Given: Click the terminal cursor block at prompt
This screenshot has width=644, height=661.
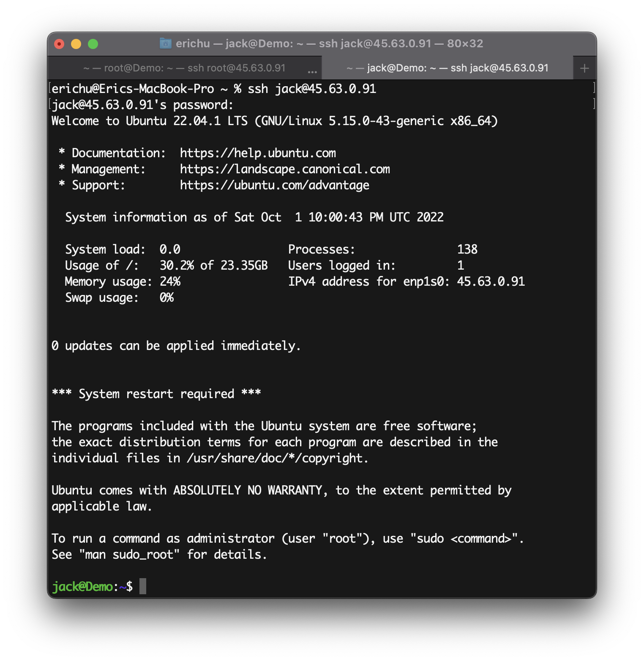Looking at the screenshot, I should [x=143, y=587].
